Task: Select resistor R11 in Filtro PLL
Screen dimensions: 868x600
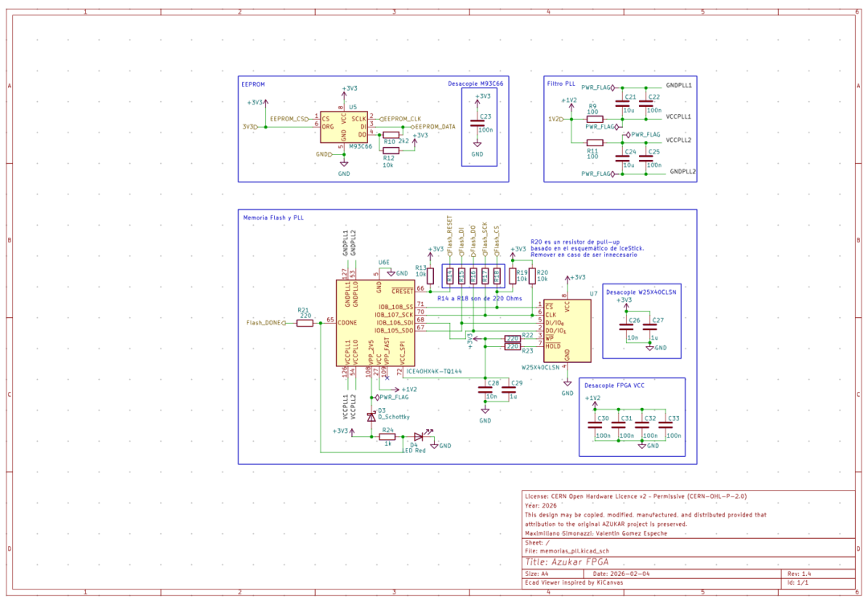Action: coord(595,143)
